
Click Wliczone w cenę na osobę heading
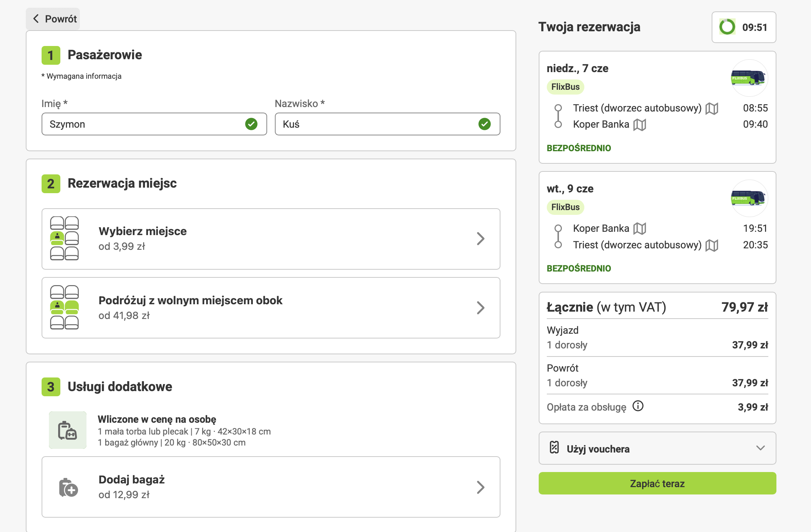tap(157, 419)
